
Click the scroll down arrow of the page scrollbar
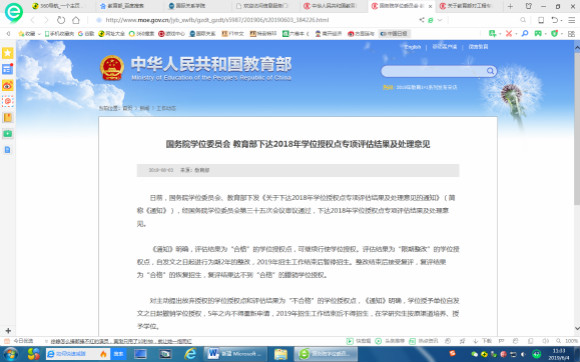[x=577, y=328]
